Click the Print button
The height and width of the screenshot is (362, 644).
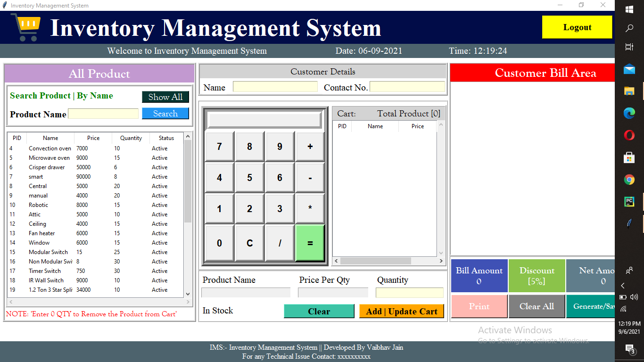tap(479, 306)
